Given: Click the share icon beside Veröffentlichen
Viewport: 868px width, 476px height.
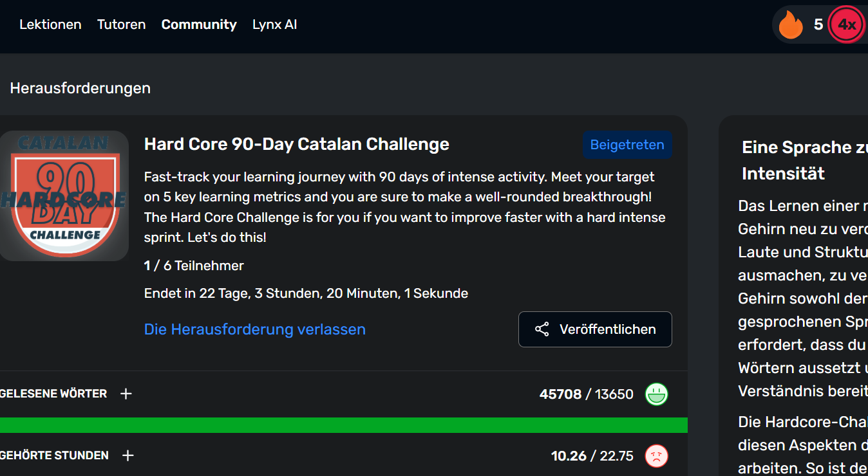Looking at the screenshot, I should coord(542,329).
